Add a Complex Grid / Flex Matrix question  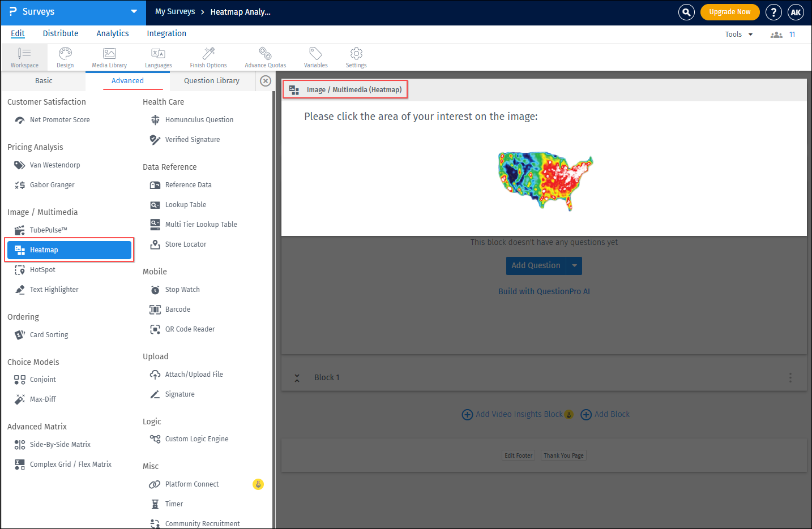63,465
